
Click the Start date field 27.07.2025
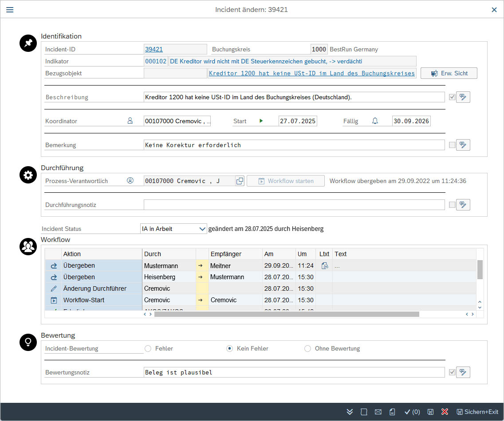click(298, 121)
